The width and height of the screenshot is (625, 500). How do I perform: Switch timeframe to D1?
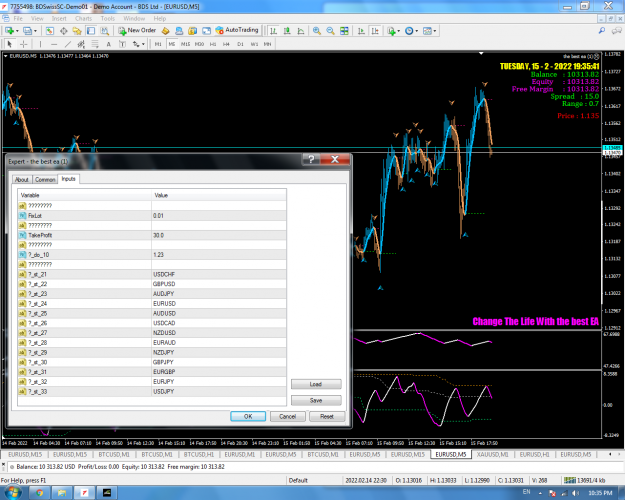tap(240, 44)
